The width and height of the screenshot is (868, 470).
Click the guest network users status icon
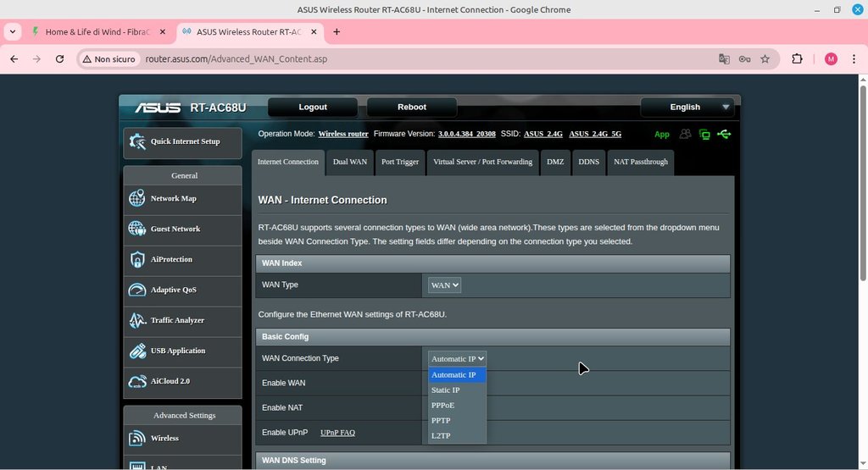(x=685, y=134)
